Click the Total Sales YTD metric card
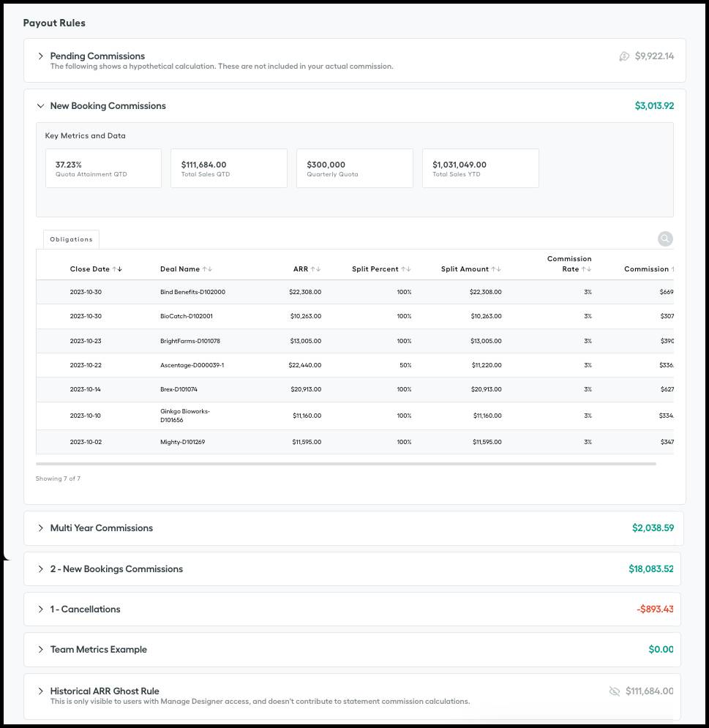Screen dimensions: 709x728 click(x=481, y=168)
